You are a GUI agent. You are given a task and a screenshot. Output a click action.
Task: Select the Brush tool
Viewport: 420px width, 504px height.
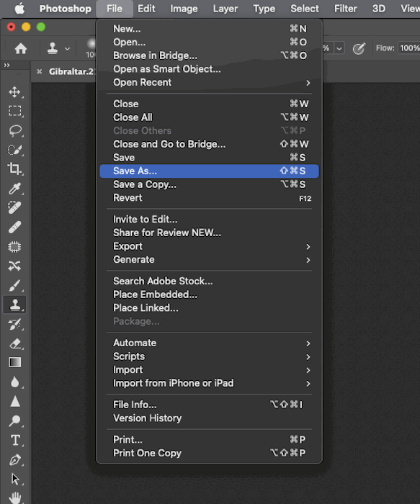point(14,285)
